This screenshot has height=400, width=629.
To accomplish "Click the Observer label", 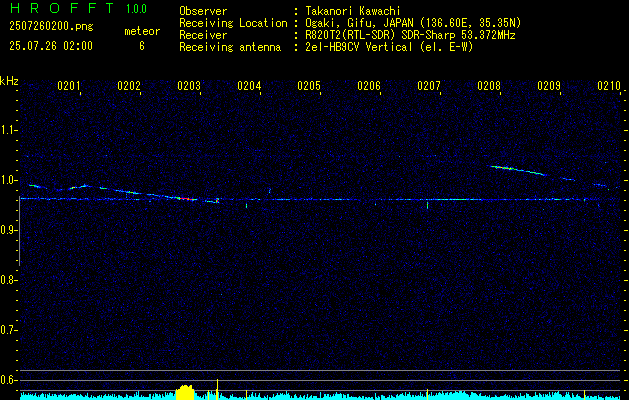I will [203, 11].
